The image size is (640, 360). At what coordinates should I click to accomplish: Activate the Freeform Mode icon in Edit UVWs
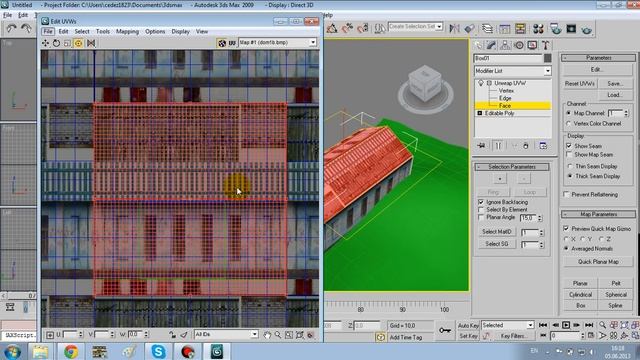[78, 43]
